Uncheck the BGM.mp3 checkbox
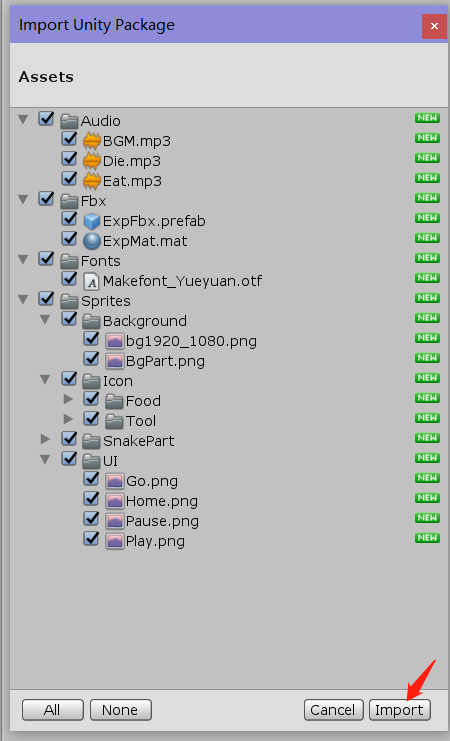450x741 pixels. [x=69, y=138]
